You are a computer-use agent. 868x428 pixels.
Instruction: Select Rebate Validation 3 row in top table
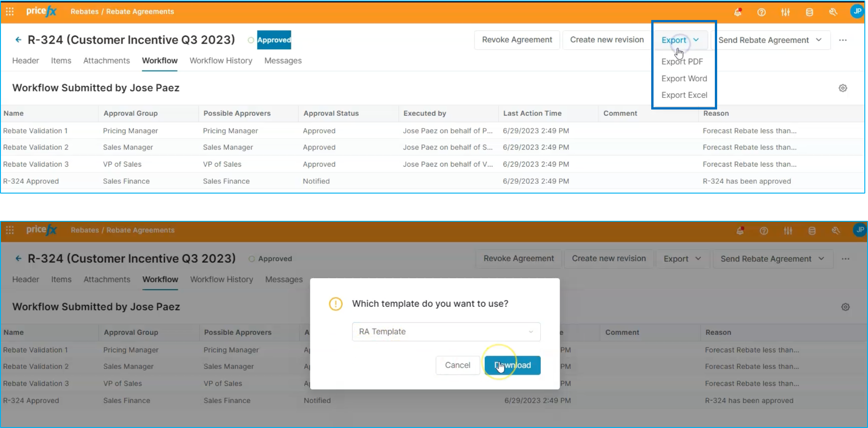coord(432,164)
